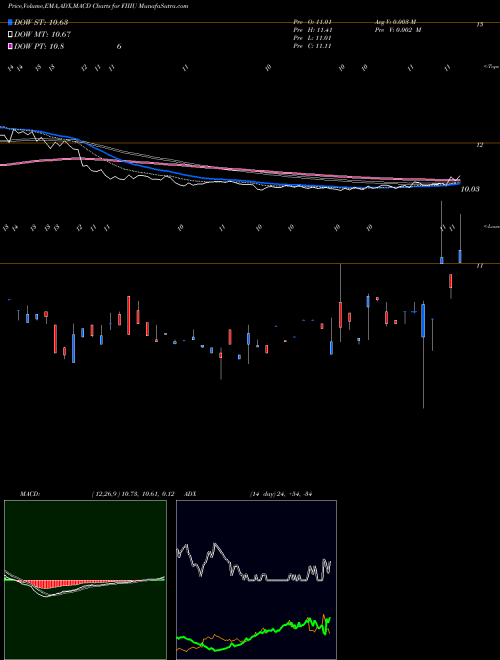Click the 'Avg V: 0.003 M' volume text
Image resolution: width=500 pixels, height=660 pixels.
396,22
